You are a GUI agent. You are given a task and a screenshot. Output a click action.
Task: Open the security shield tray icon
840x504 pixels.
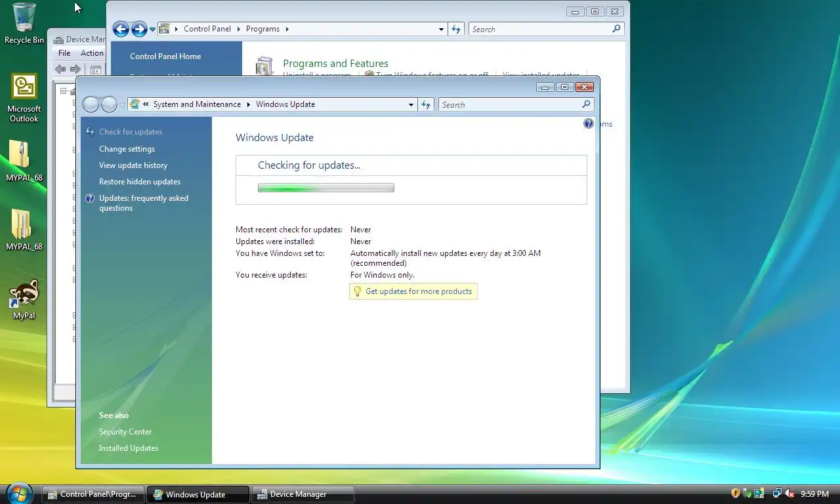click(x=736, y=493)
